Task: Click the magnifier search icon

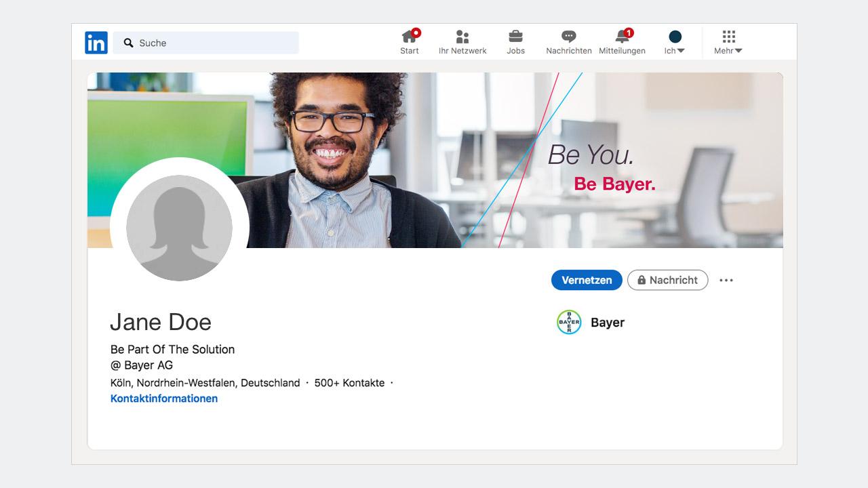Action: 129,43
